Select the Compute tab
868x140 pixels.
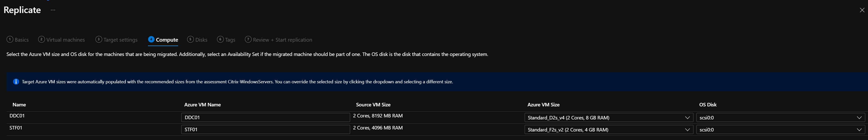(163, 40)
